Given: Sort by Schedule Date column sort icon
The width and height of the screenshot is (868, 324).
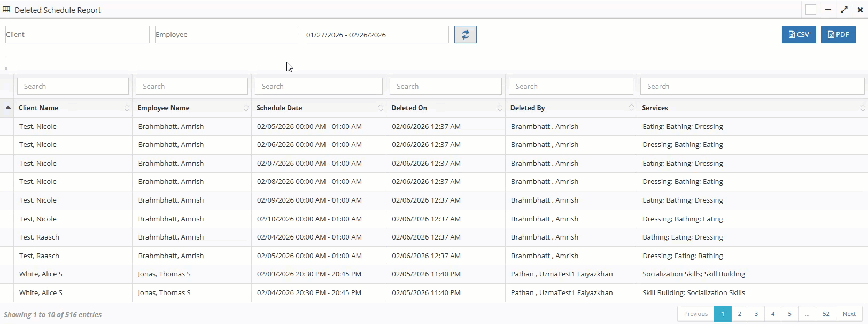Looking at the screenshot, I should coord(381,108).
